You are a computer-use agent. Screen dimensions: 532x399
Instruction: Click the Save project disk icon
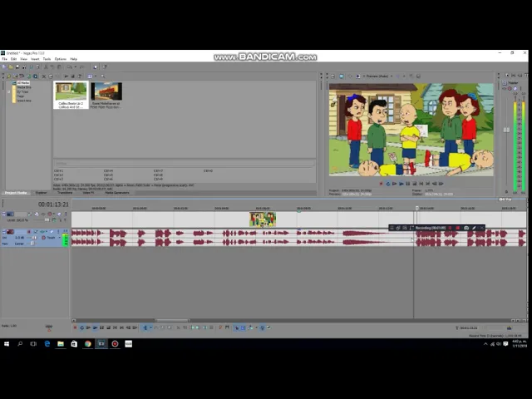point(17,66)
